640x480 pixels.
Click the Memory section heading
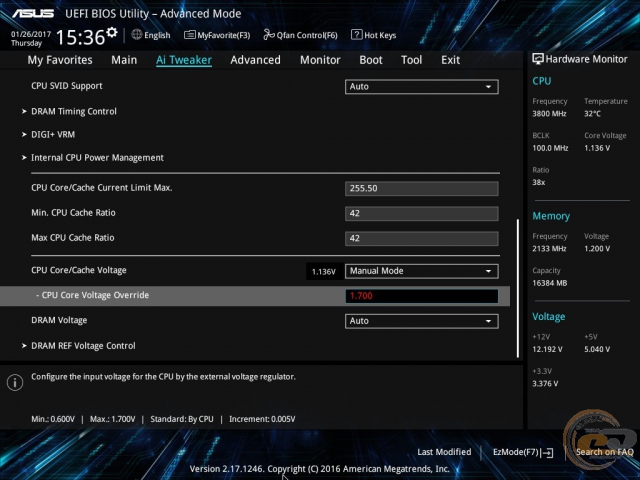click(551, 216)
